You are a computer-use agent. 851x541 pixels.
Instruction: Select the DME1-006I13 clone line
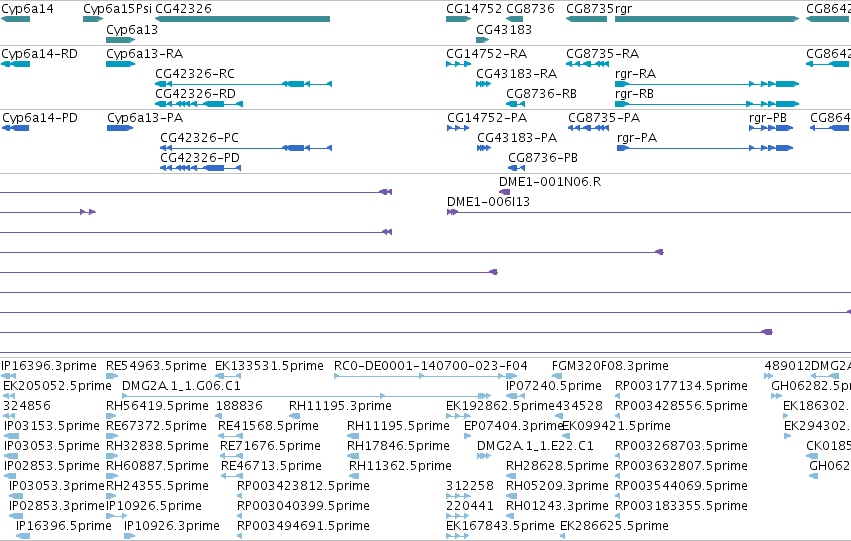point(649,212)
